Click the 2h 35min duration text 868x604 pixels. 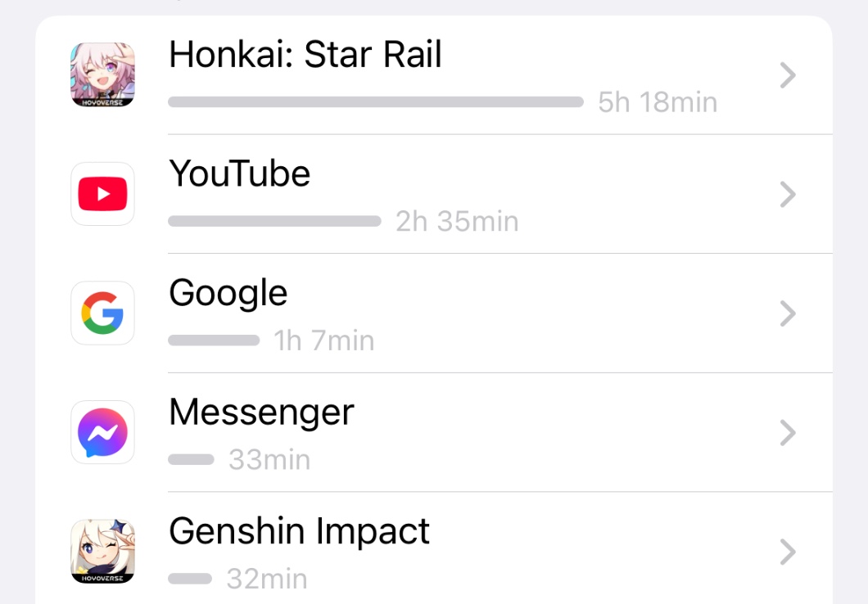[x=457, y=221]
